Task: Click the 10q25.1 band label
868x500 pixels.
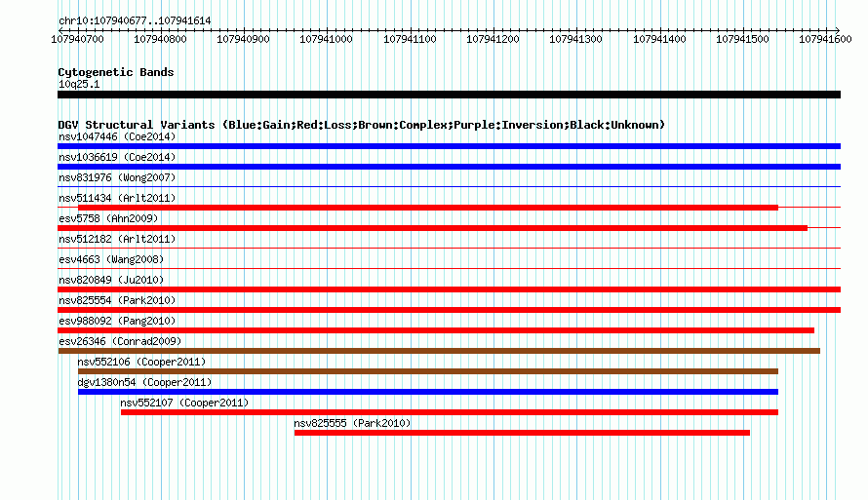Action: [x=79, y=84]
